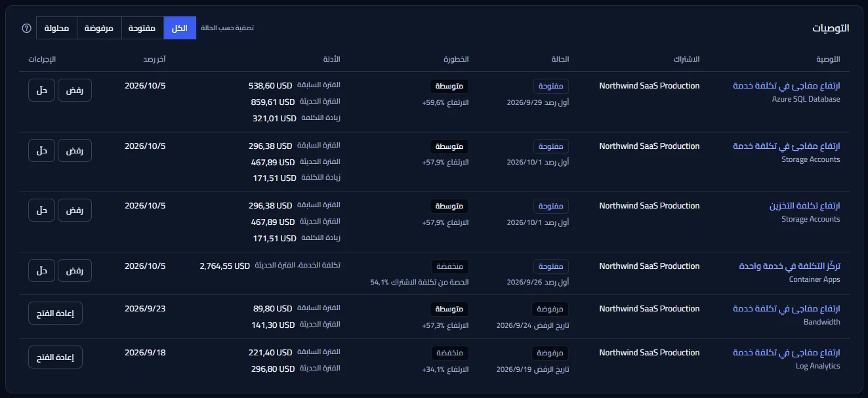This screenshot has width=868, height=398.
Task: Click the 538,60 USD previous period value
Action: [x=270, y=85]
